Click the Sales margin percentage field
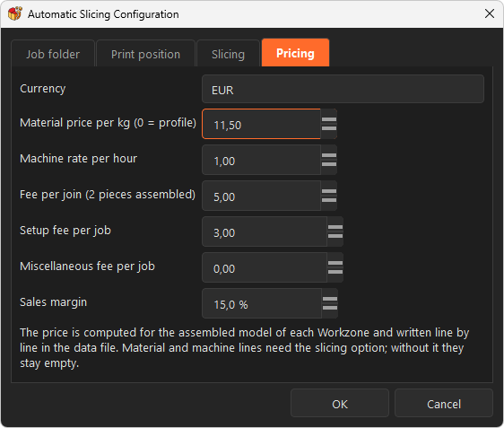Image resolution: width=504 pixels, height=428 pixels. click(x=262, y=303)
